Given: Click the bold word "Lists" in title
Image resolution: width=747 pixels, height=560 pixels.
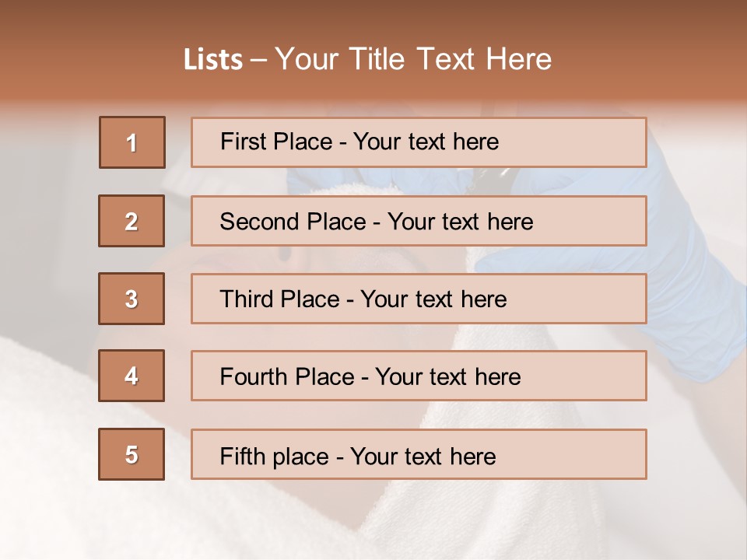Looking at the screenshot, I should [212, 60].
